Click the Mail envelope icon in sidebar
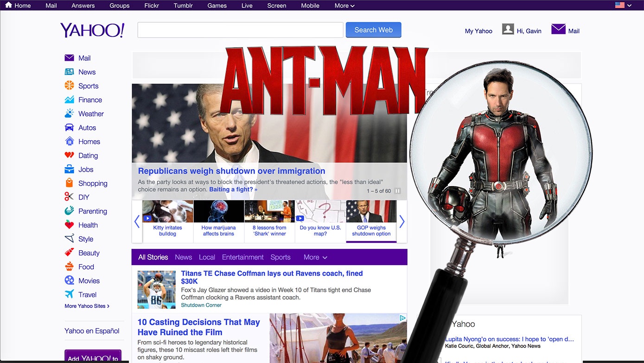The image size is (644, 363). pyautogui.click(x=69, y=58)
